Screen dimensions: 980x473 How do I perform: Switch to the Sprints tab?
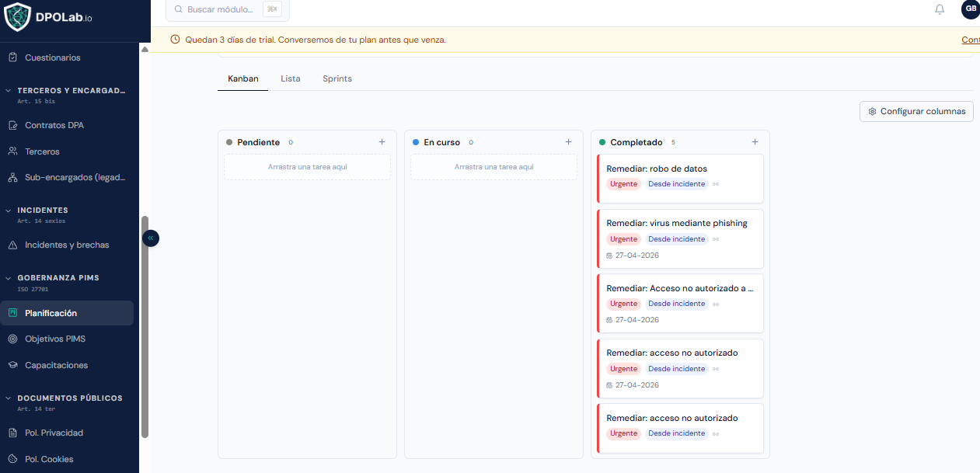click(337, 78)
